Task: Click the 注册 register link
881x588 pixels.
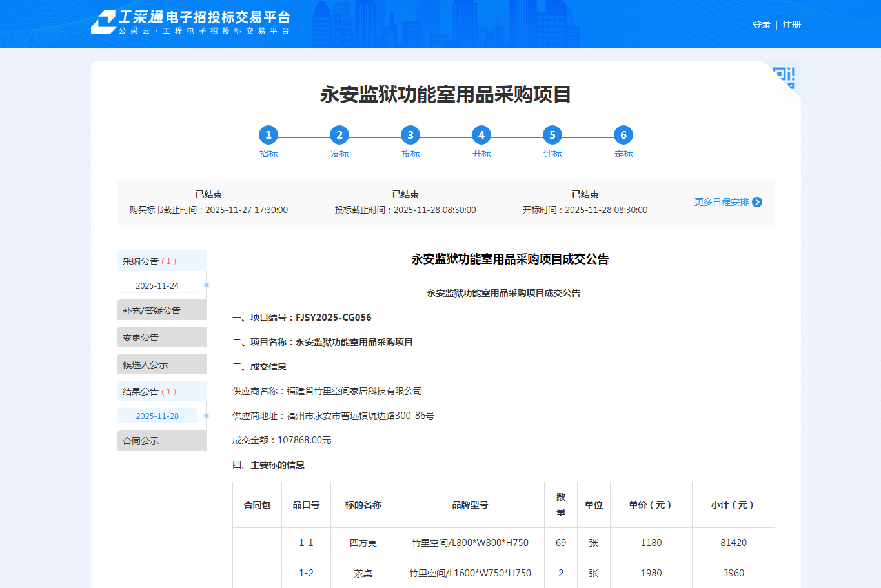Action: [792, 25]
